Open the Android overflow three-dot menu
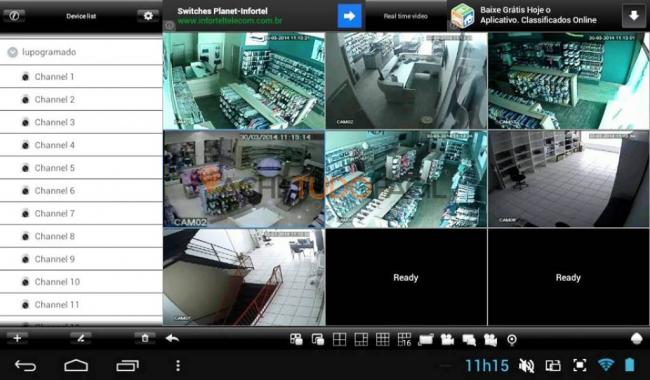The height and width of the screenshot is (380, 650). click(x=178, y=365)
